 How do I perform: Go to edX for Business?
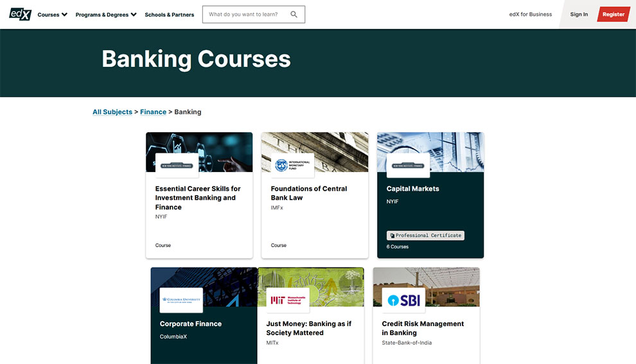click(x=531, y=14)
